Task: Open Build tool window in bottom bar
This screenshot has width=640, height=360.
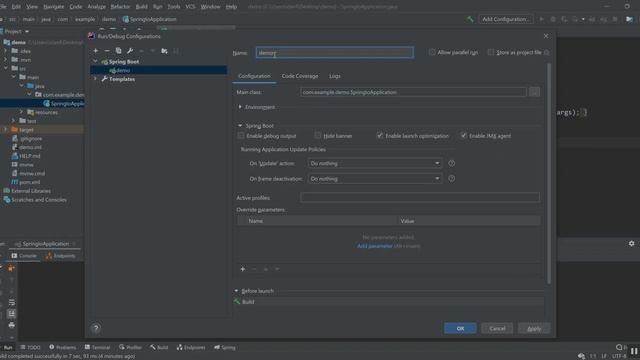Action: point(159,347)
